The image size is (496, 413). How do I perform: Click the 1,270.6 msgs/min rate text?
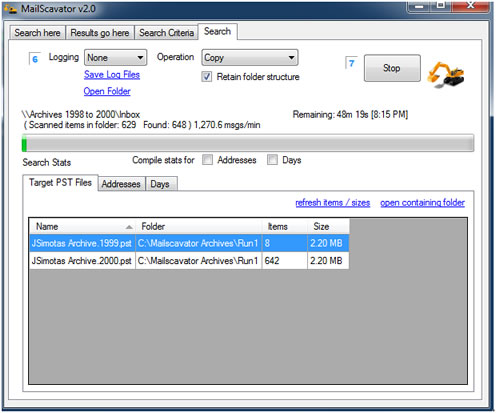pos(227,125)
